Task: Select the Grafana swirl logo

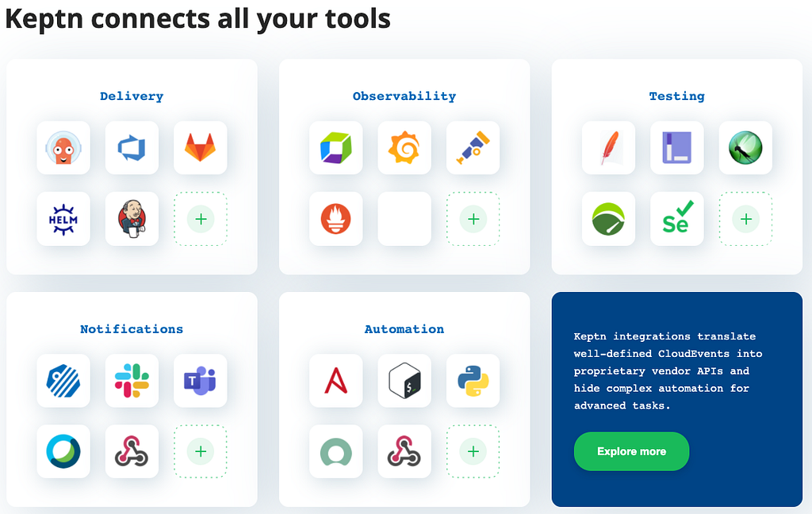Action: [404, 148]
